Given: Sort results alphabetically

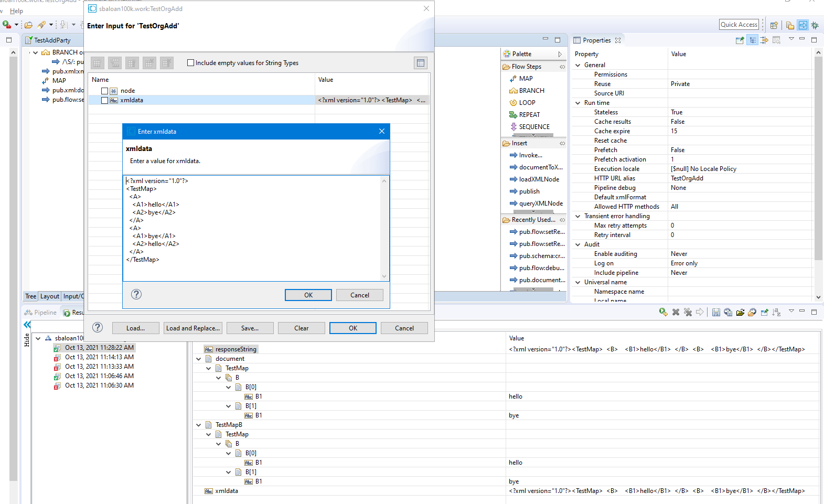Looking at the screenshot, I should (x=776, y=312).
